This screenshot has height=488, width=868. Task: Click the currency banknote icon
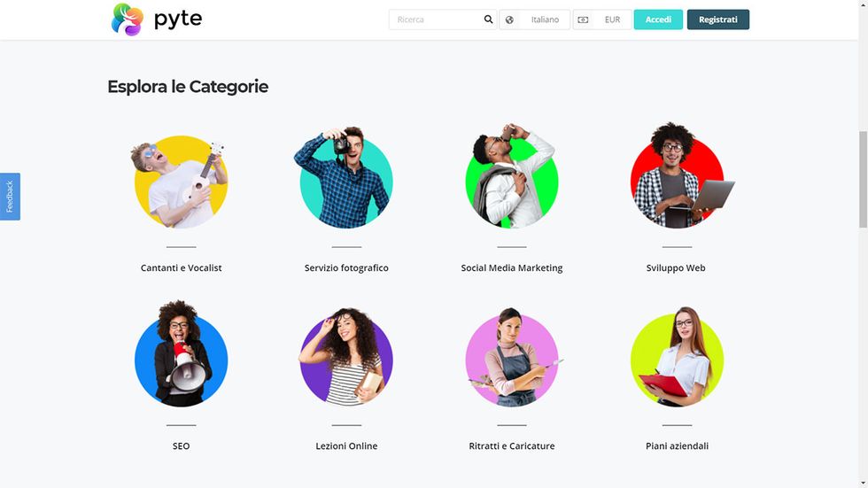[x=583, y=19]
